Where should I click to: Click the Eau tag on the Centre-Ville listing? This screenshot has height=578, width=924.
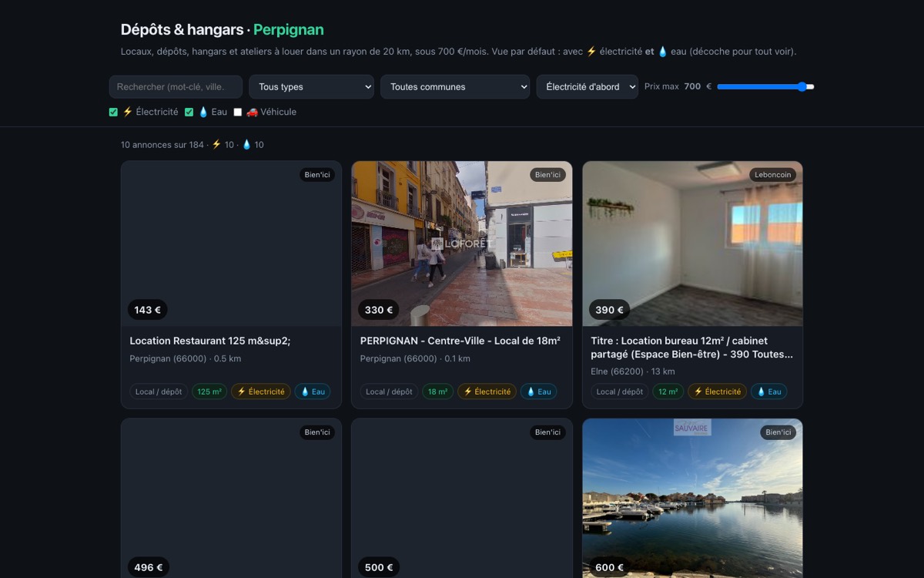[x=539, y=391]
